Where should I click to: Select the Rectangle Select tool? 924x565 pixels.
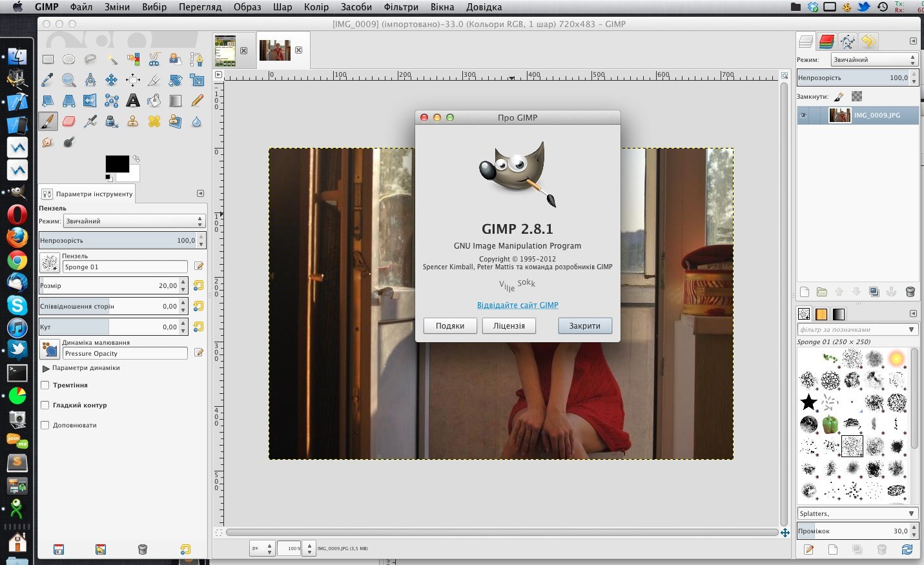pos(48,59)
